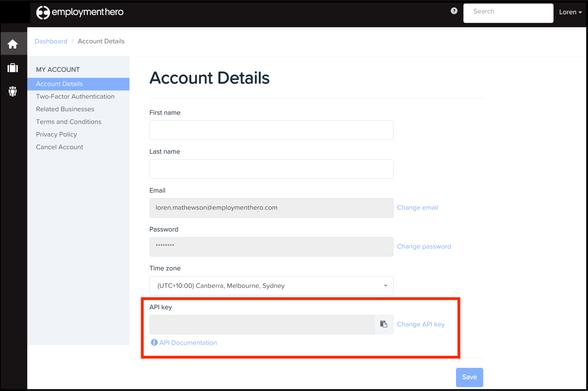
Task: Click the people group sidebar icon
Action: coord(13,91)
